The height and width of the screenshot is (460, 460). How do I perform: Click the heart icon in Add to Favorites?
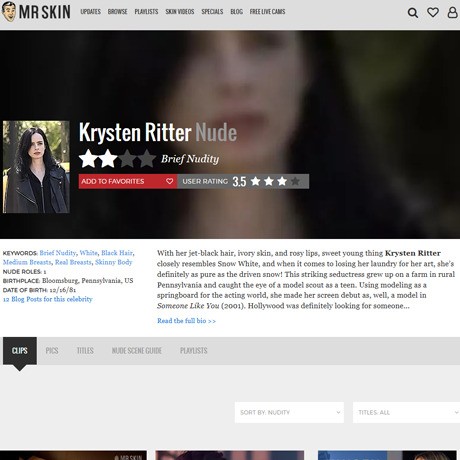tap(169, 181)
